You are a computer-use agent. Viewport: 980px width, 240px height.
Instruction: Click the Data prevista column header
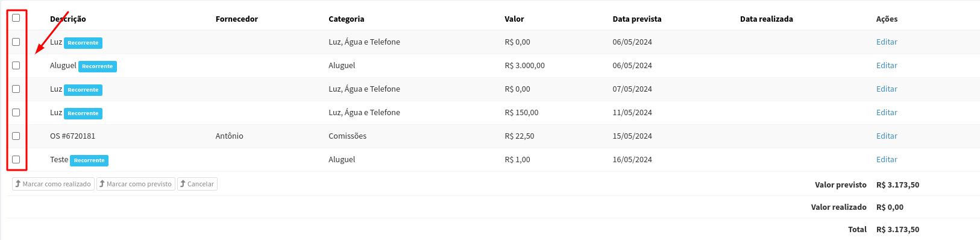(x=637, y=19)
